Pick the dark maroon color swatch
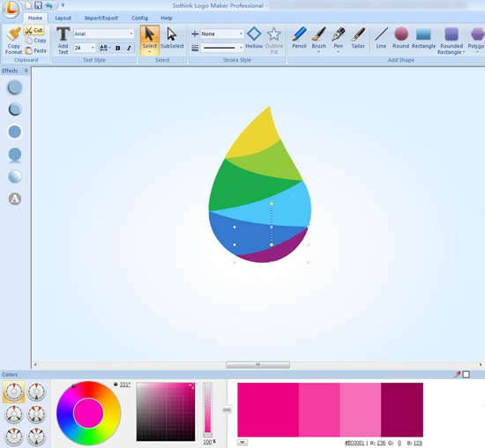485x448 pixels. coord(402,409)
